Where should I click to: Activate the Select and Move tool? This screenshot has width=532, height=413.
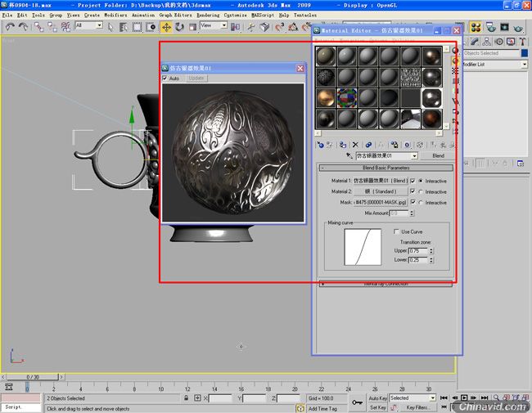pos(166,27)
